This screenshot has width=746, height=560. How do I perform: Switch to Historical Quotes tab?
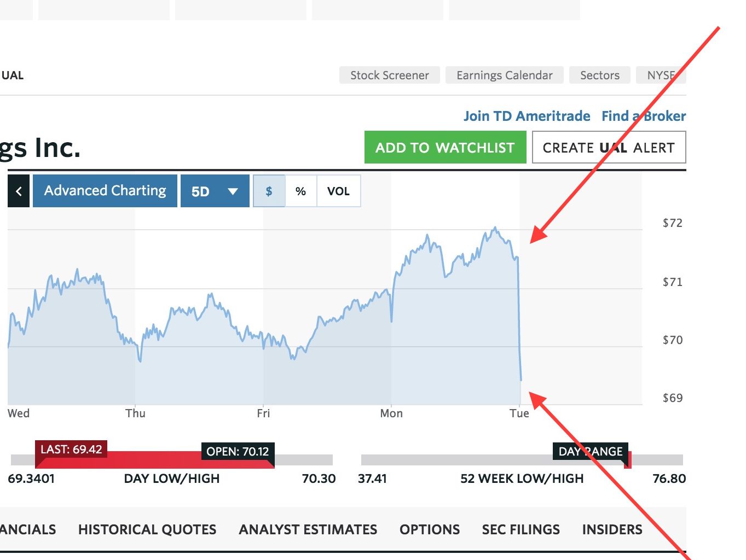coord(147,529)
